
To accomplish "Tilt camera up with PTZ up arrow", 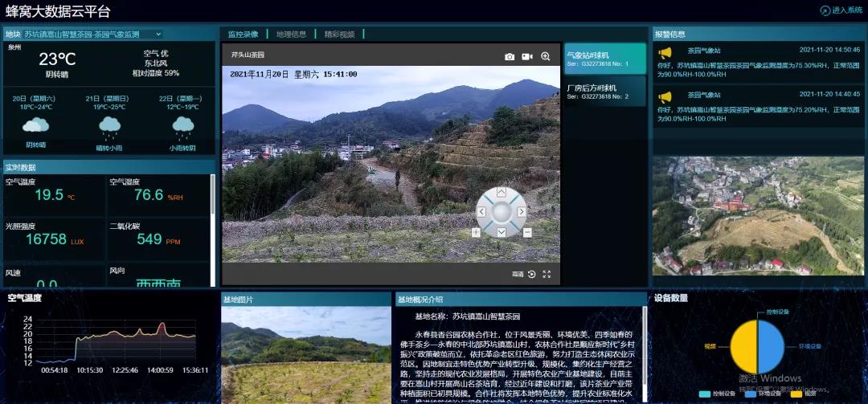I will [501, 193].
